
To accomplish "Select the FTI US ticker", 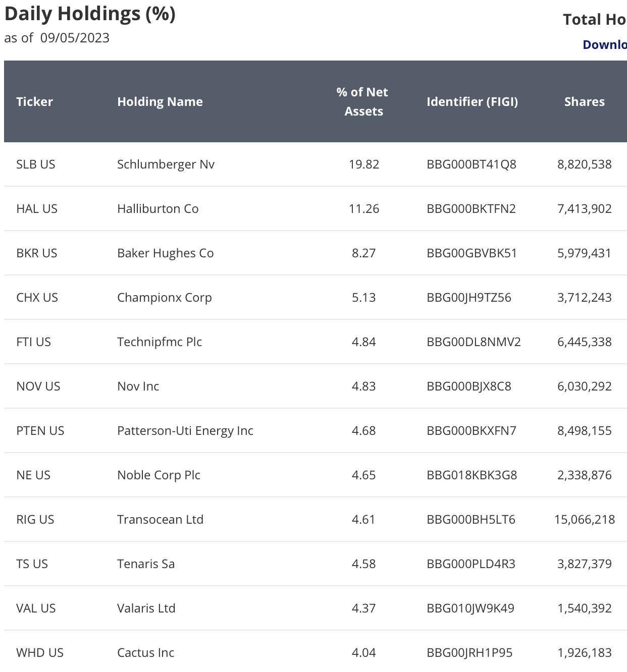I will pyautogui.click(x=34, y=342).
